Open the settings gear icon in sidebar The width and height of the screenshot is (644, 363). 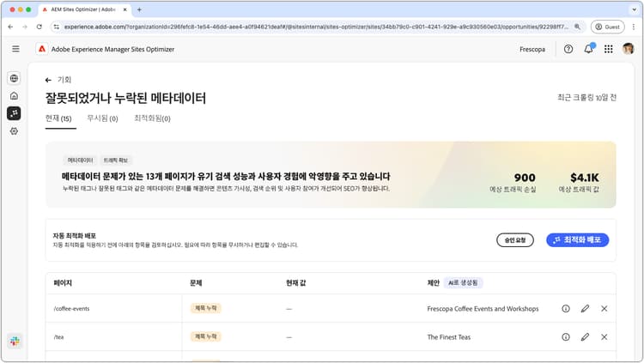(14, 131)
